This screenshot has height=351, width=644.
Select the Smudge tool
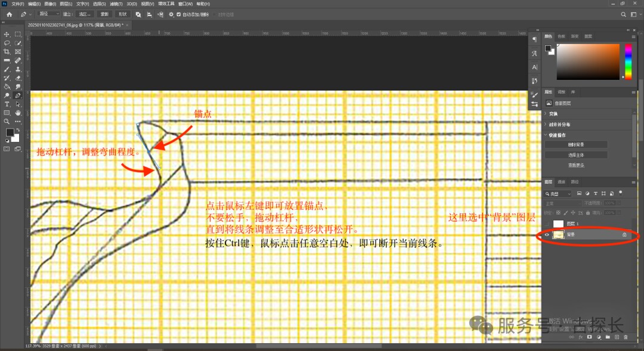[18, 86]
